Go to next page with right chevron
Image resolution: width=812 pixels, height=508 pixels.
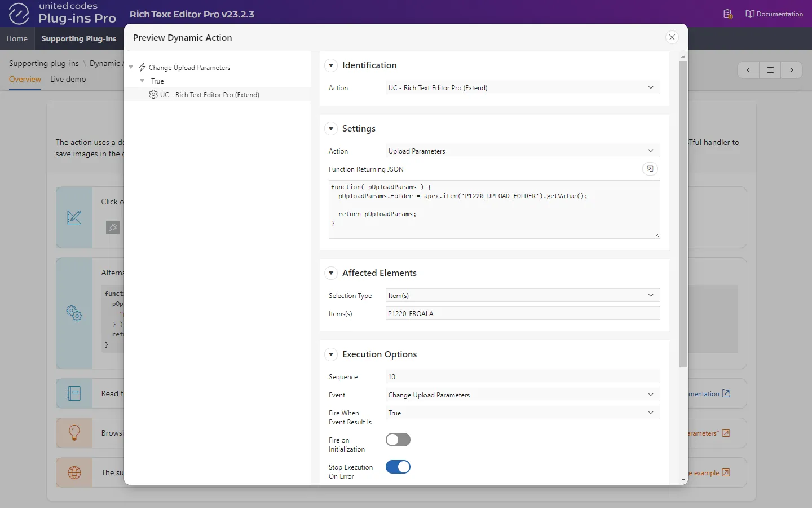pos(792,70)
